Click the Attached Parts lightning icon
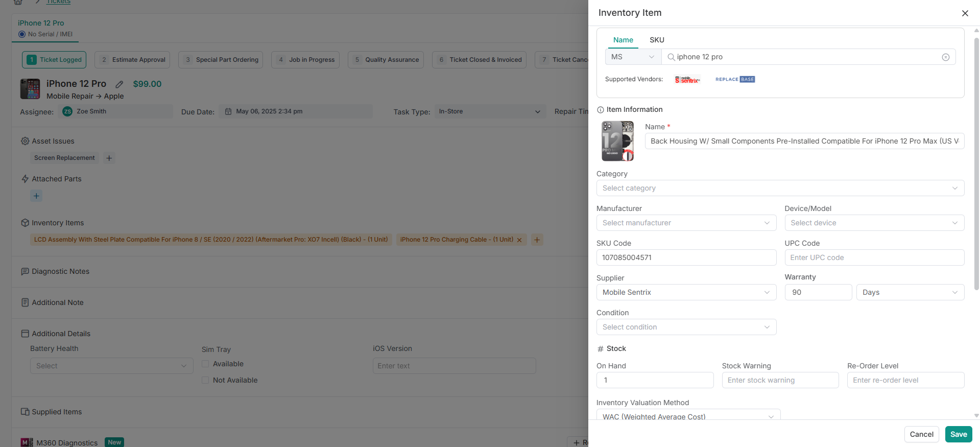This screenshot has width=980, height=447. [25, 179]
